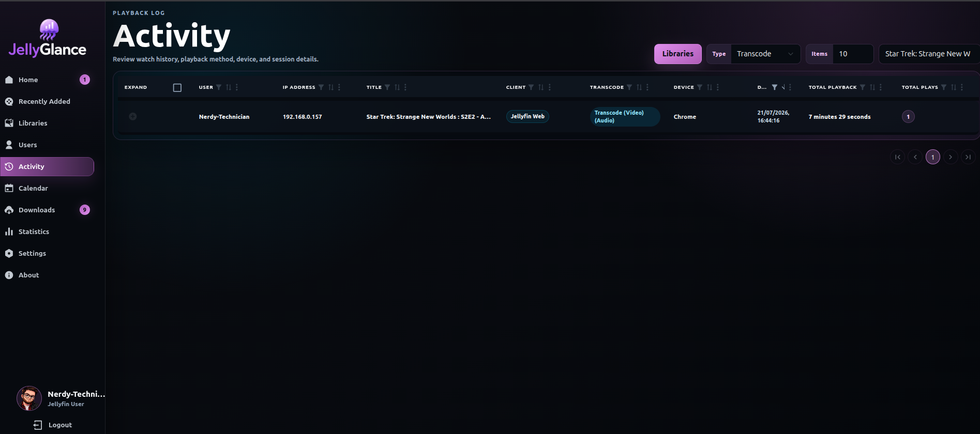The width and height of the screenshot is (980, 434).
Task: Log out using the Logout button
Action: [x=53, y=425]
